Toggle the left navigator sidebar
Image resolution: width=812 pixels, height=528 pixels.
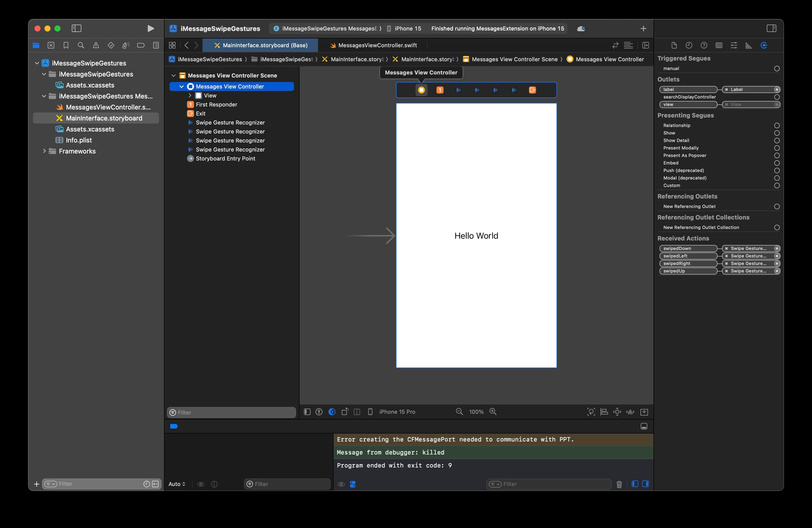point(76,29)
